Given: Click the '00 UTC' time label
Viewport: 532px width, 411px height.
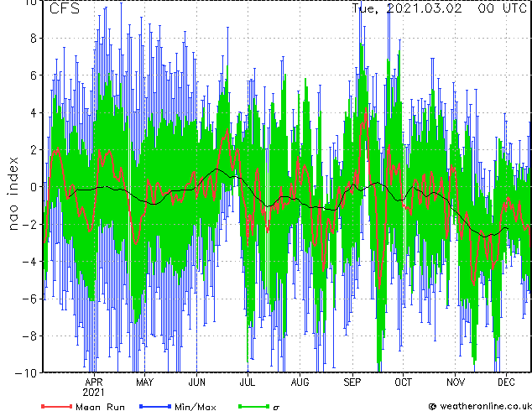Looking at the screenshot, I should (502, 8).
